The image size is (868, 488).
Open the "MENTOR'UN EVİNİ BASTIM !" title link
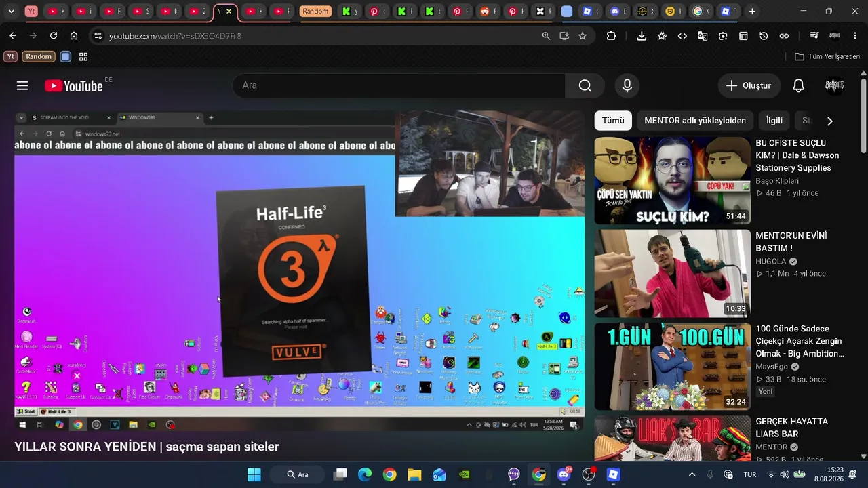click(x=791, y=242)
